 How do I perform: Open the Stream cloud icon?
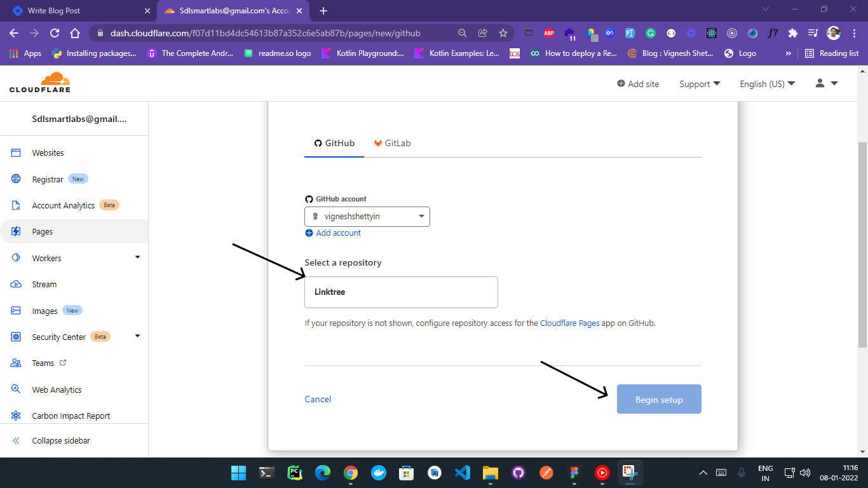(16, 284)
